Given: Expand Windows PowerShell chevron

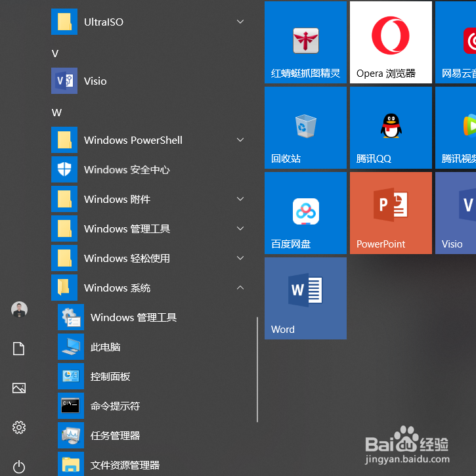Looking at the screenshot, I should [x=240, y=140].
